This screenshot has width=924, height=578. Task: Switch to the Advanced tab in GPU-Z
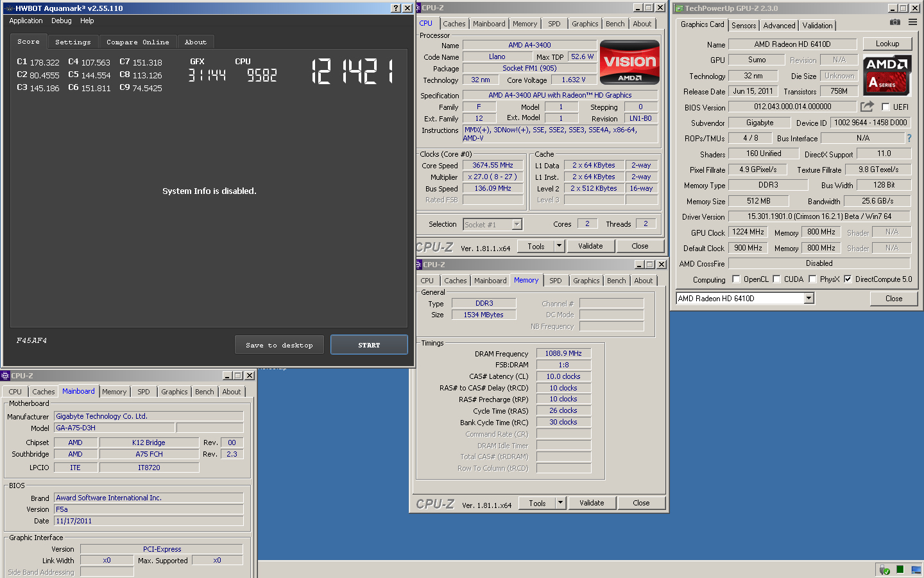pos(780,26)
